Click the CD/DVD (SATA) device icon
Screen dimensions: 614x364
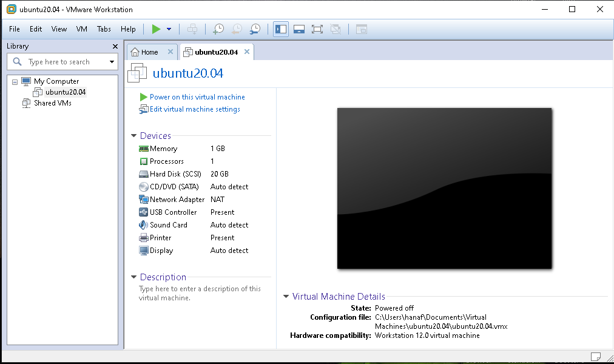pos(144,187)
